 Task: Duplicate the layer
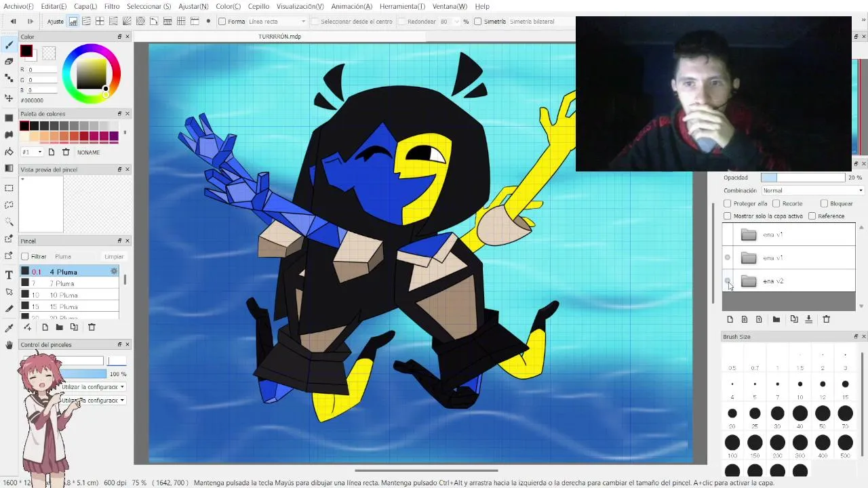pyautogui.click(x=794, y=319)
